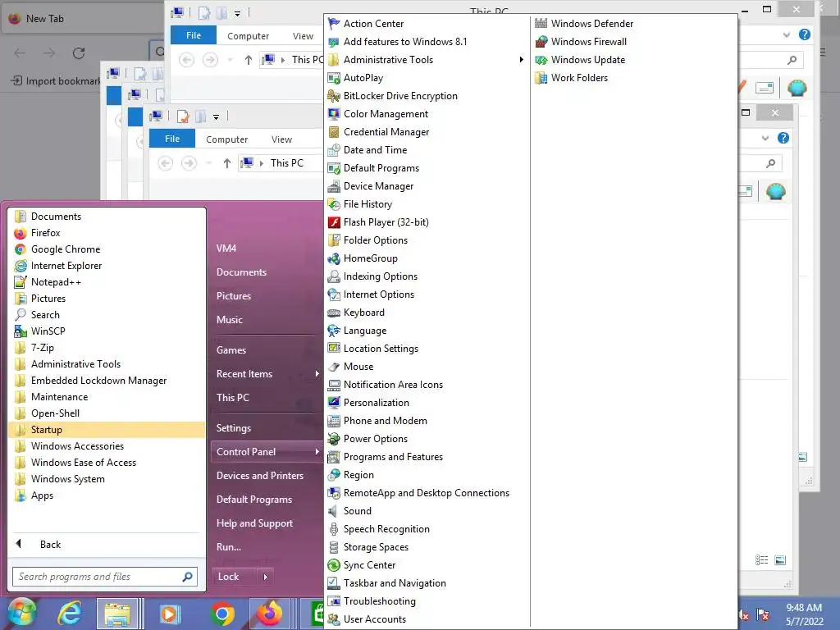Click Back in the programs list
The width and height of the screenshot is (840, 630).
[50, 545]
